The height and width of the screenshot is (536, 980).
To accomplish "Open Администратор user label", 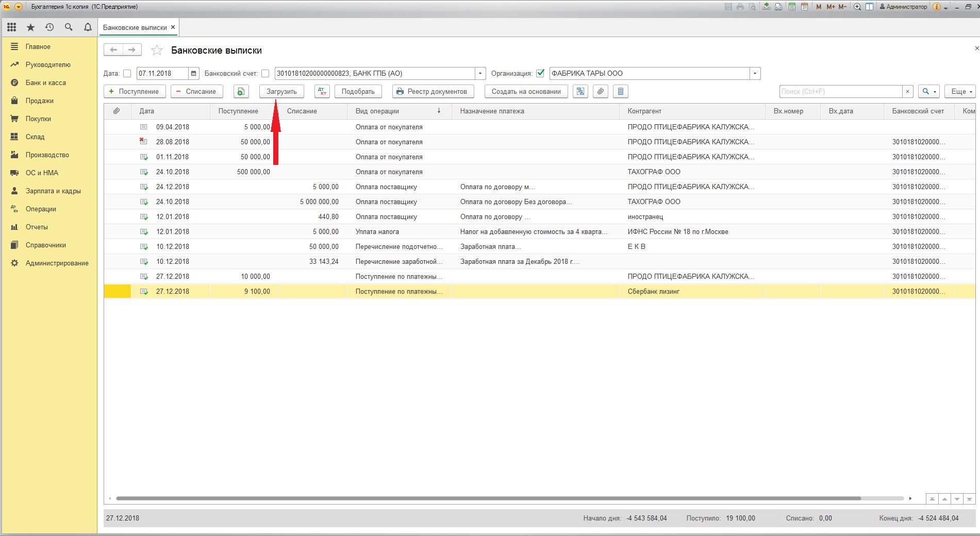I will click(903, 7).
